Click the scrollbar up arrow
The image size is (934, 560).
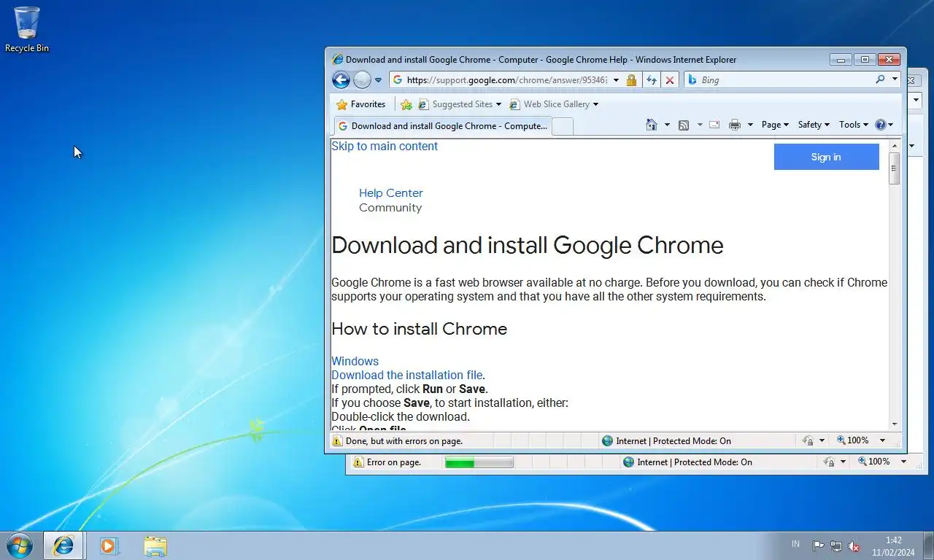click(x=894, y=146)
